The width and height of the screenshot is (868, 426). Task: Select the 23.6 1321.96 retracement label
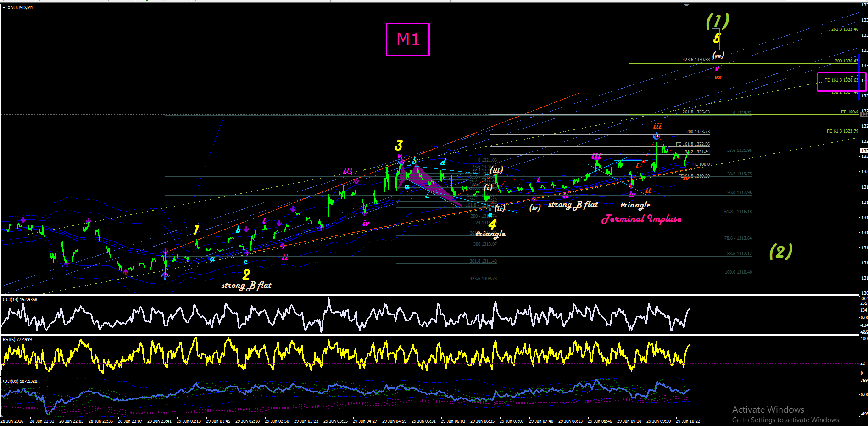740,151
